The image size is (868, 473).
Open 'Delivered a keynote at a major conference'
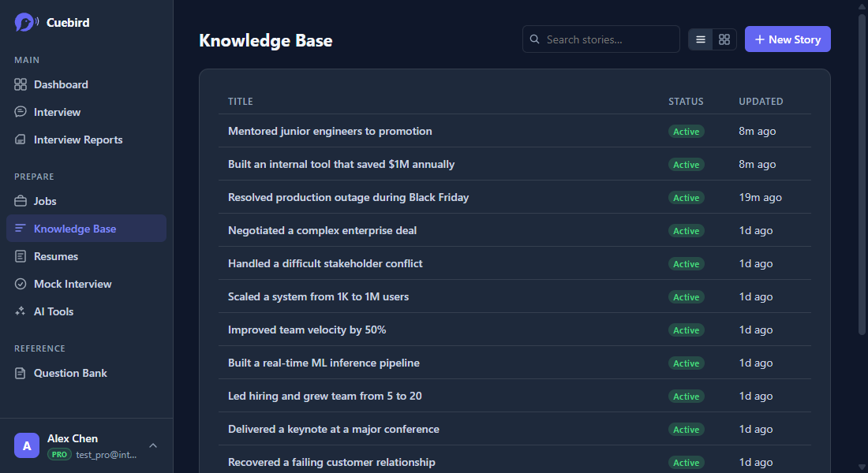[333, 430]
